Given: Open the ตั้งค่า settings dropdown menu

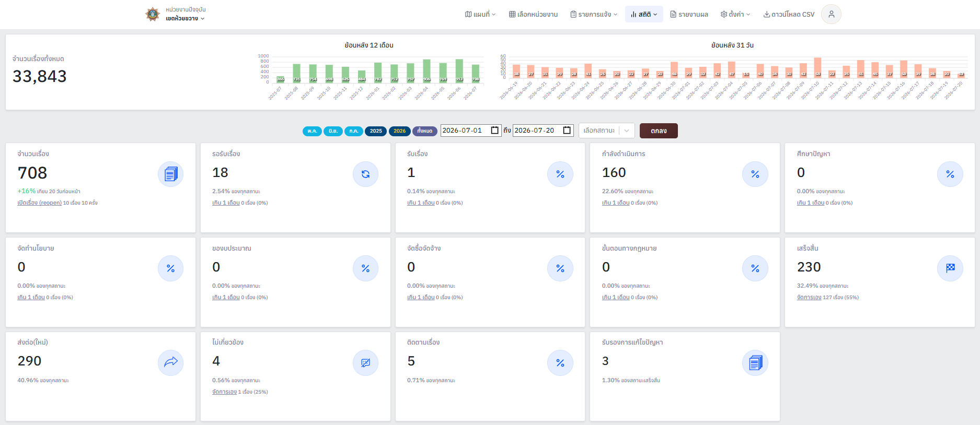Looking at the screenshot, I should 735,14.
